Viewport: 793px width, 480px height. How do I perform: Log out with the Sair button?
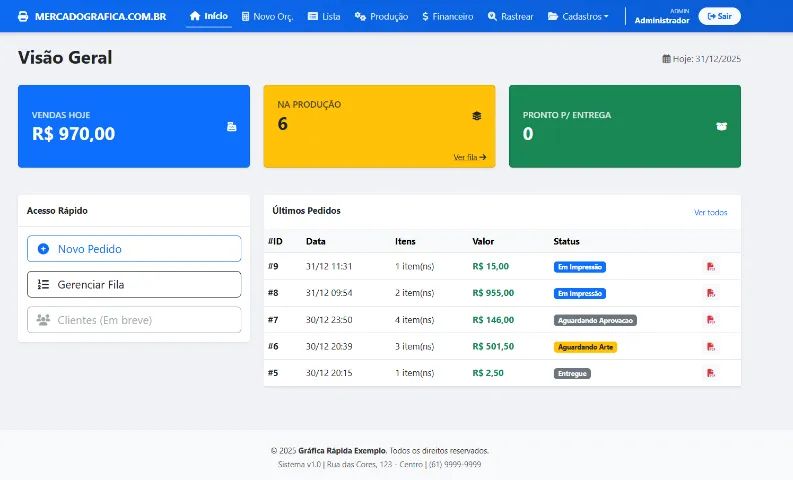point(719,17)
